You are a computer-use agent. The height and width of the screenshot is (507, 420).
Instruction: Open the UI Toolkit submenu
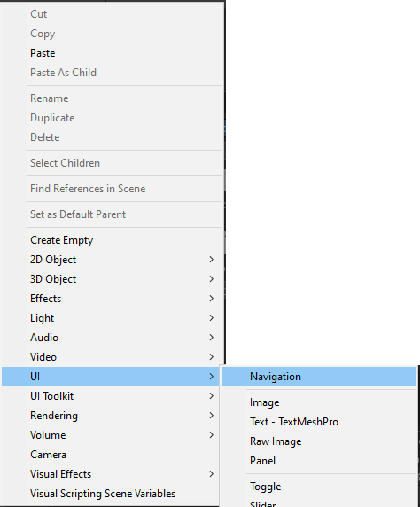tap(112, 396)
